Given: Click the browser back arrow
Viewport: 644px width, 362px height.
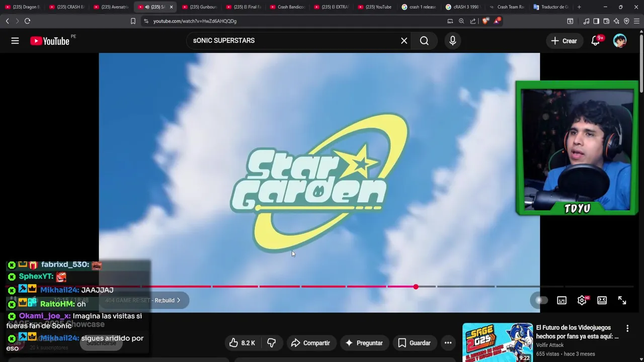Looking at the screenshot, I should point(7,21).
